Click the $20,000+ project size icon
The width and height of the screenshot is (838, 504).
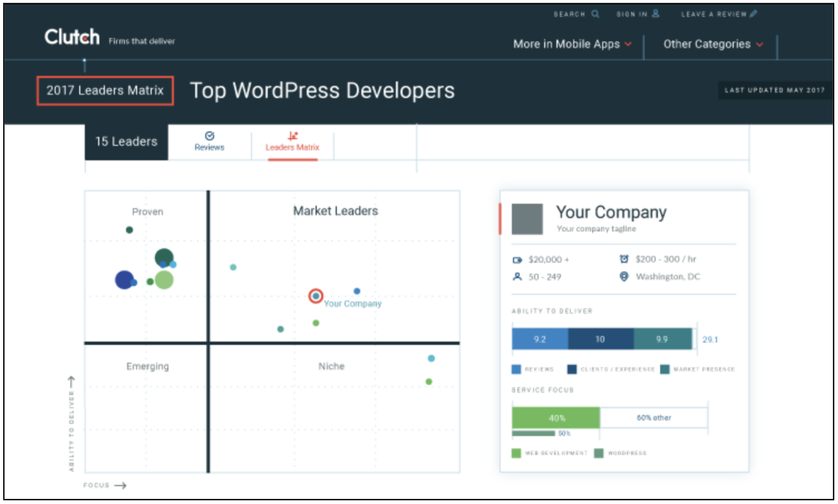(517, 260)
